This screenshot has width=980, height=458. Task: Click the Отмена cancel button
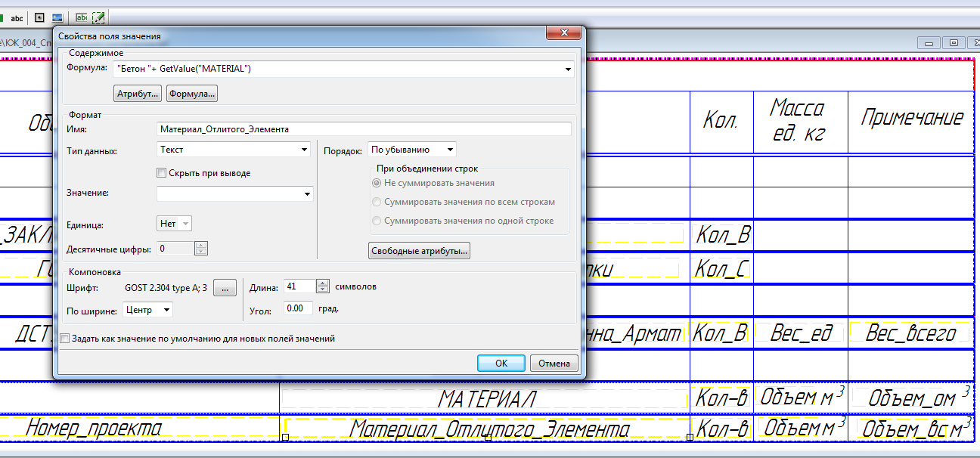[x=554, y=364]
